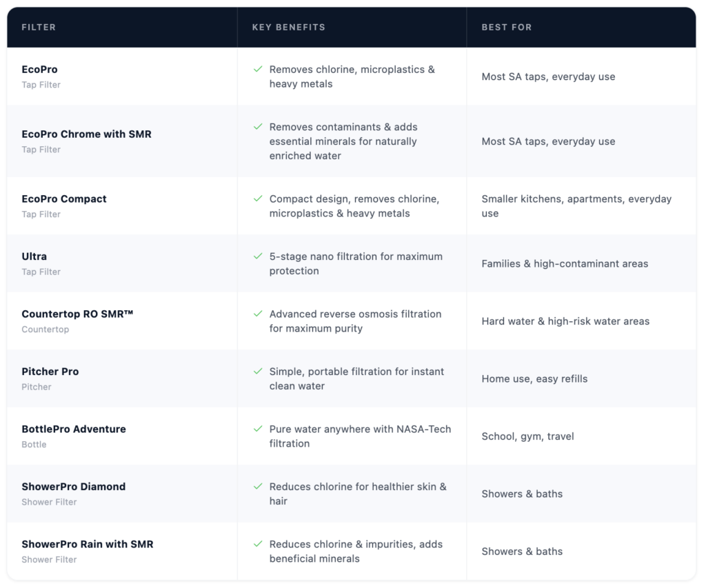Click the checkmark next to 5-stage nano filtration

[x=258, y=256]
